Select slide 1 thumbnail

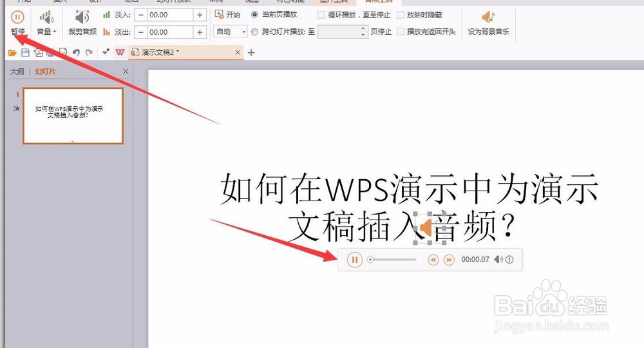click(73, 116)
